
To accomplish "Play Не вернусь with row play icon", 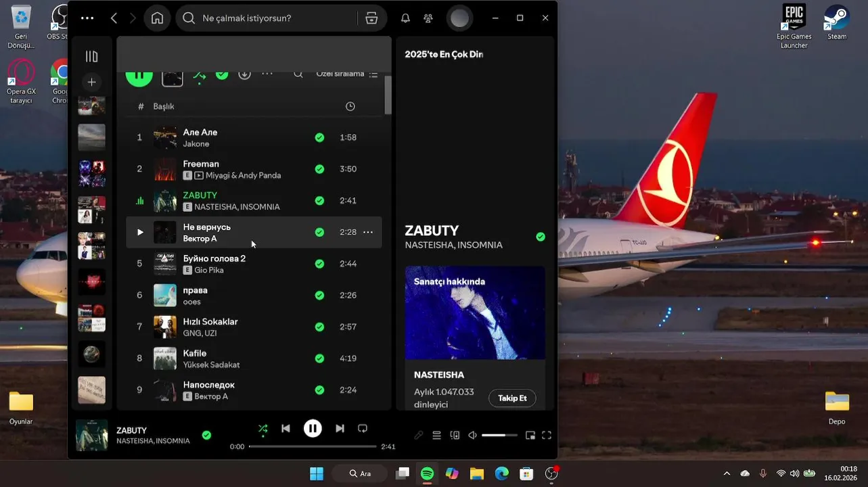I will tap(140, 232).
